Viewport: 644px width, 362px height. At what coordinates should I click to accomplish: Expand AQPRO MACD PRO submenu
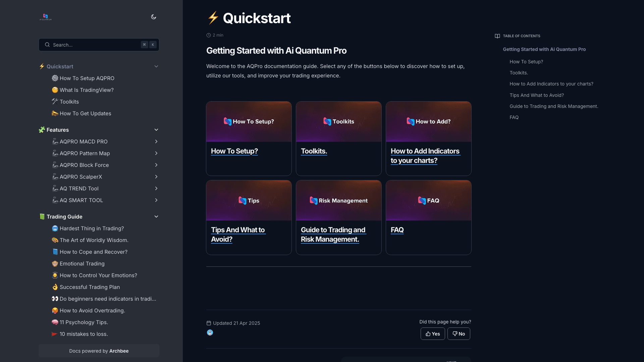[156, 141]
